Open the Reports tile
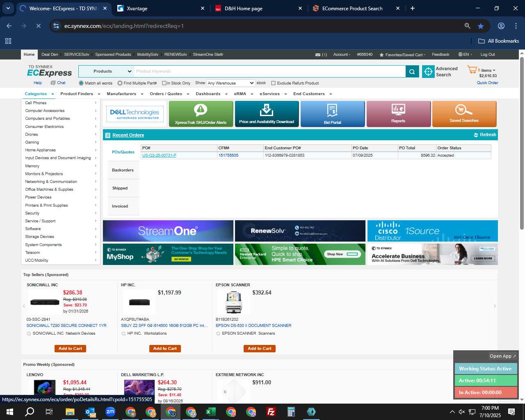Viewport: 525px width, 420px height. coord(398,114)
